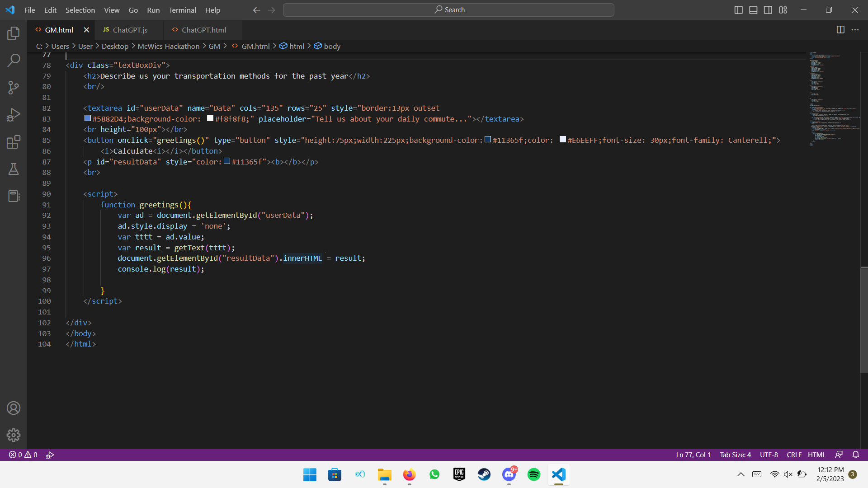Open the Extensions view
The image size is (868, 488).
[x=14, y=142]
